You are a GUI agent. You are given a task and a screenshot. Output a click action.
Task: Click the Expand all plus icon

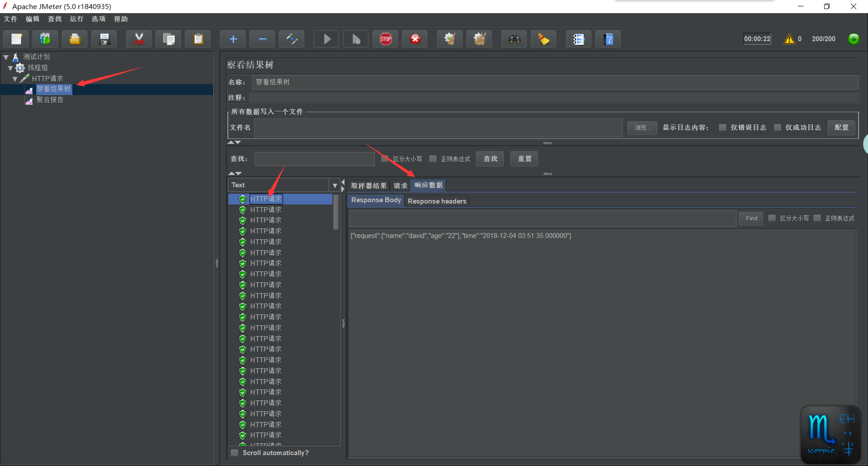233,39
